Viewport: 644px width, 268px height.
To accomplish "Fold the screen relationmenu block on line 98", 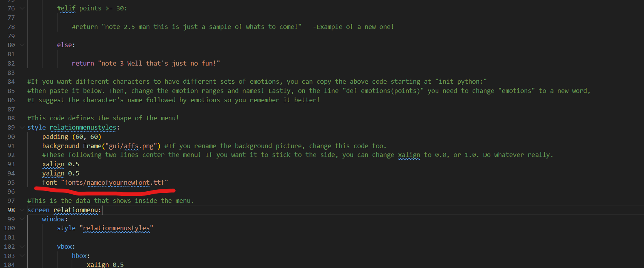I will pos(22,210).
